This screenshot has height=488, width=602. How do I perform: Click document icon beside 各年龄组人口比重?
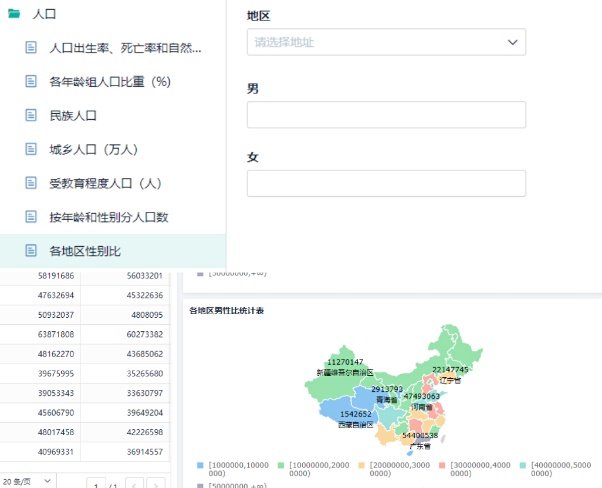click(x=31, y=81)
